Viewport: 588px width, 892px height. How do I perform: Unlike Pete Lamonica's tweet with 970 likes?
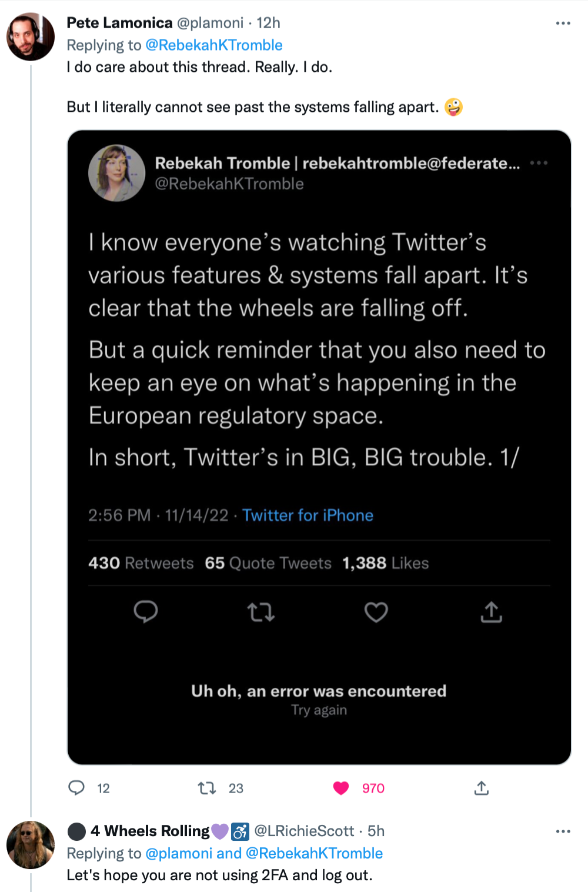341,788
